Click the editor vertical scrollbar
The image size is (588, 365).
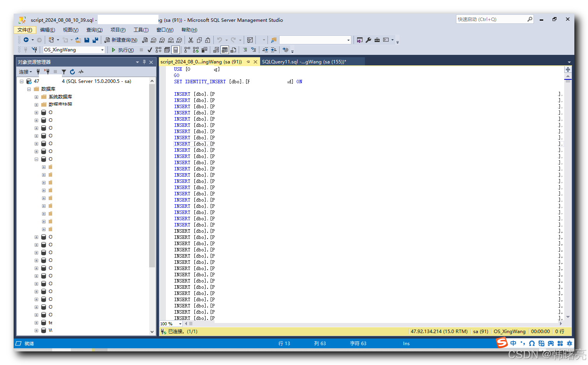pos(568,197)
